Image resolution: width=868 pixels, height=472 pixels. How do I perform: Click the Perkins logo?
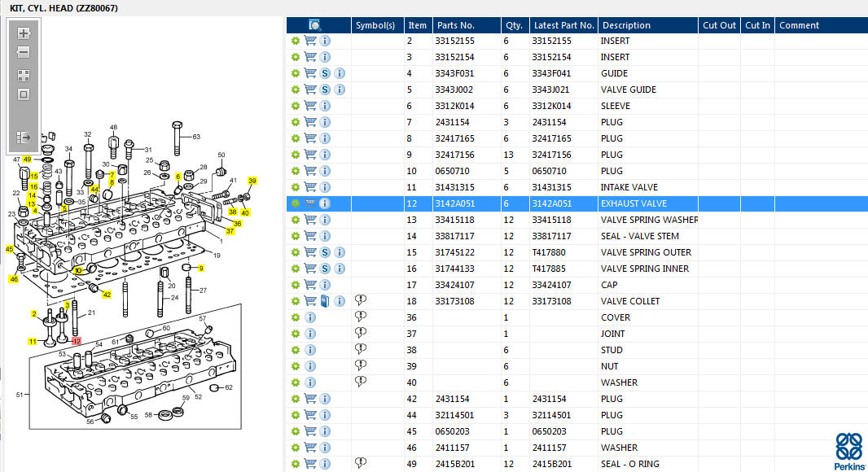(x=849, y=452)
